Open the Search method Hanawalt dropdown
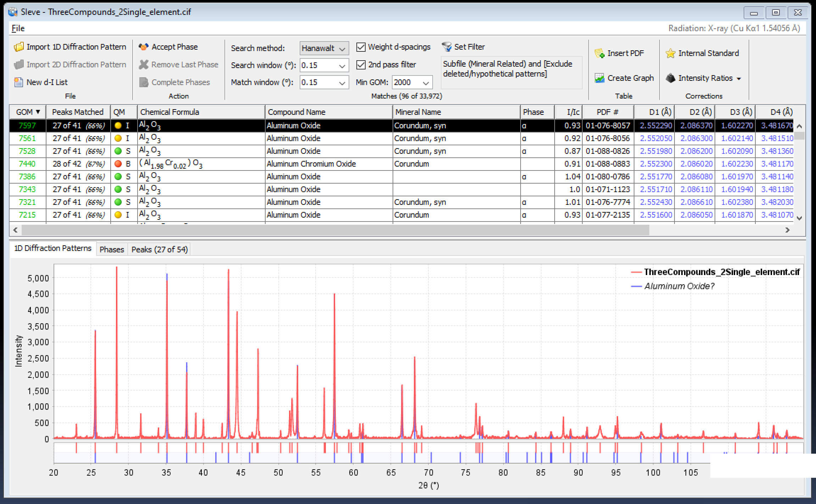This screenshot has height=504, width=816. [324, 48]
